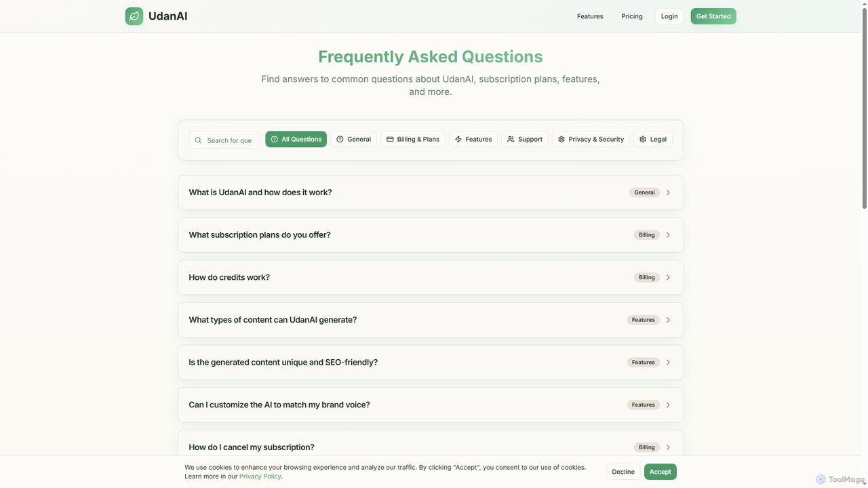The height and width of the screenshot is (488, 868).
Task: Filter by Legal category
Action: [x=653, y=139]
